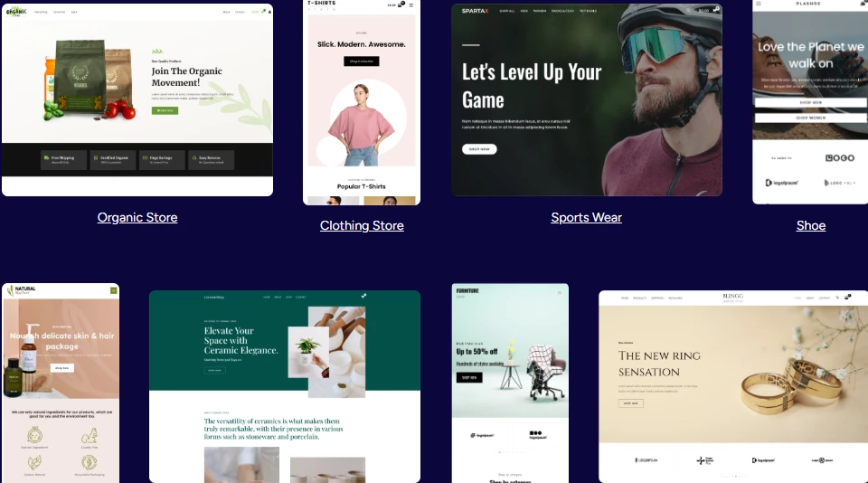The height and width of the screenshot is (483, 868).
Task: Open the Organic Store template link
Action: [137, 217]
